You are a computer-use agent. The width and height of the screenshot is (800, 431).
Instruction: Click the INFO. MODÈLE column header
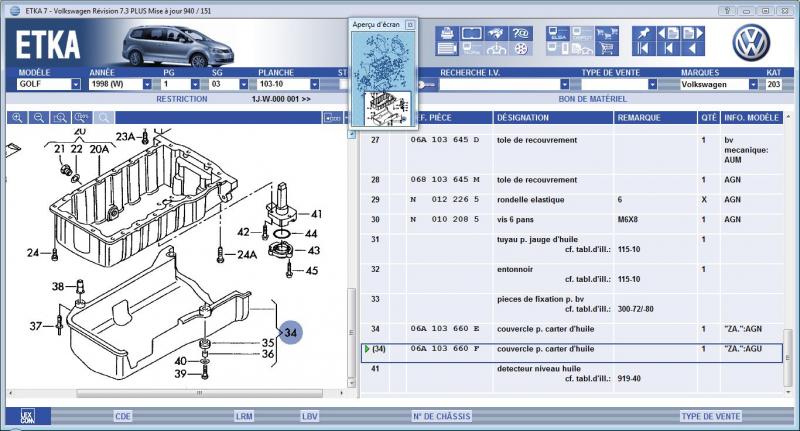pos(751,118)
